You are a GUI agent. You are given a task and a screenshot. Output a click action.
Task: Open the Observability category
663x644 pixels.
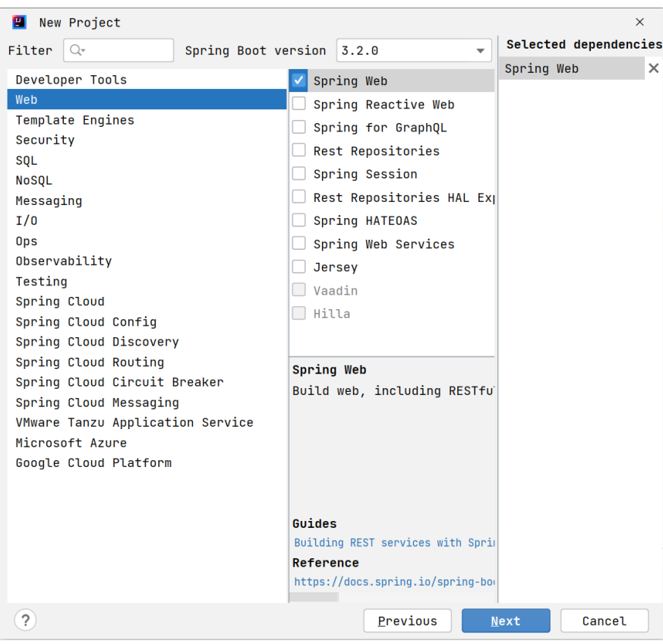[147, 261]
